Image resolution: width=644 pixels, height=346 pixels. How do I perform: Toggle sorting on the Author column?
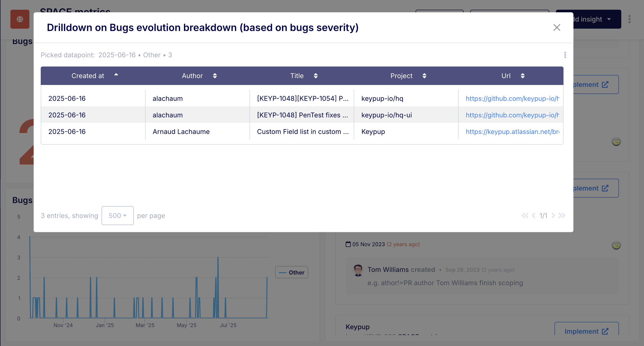(x=215, y=76)
